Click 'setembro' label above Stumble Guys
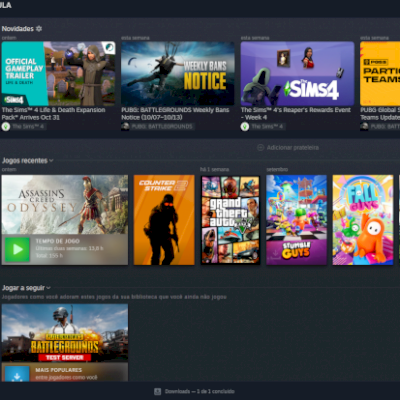Viewport: 400px width, 400px height. tap(277, 169)
